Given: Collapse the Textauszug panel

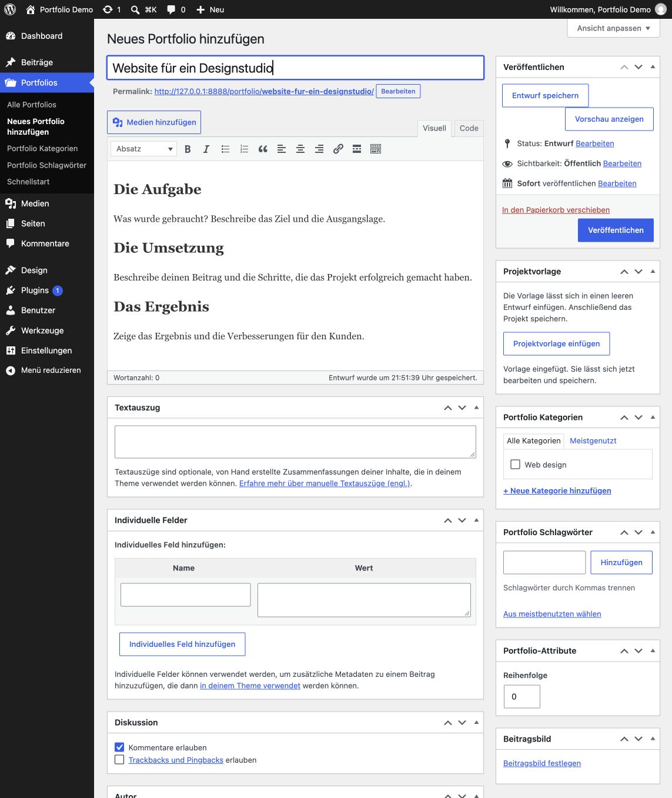Looking at the screenshot, I should click(476, 408).
